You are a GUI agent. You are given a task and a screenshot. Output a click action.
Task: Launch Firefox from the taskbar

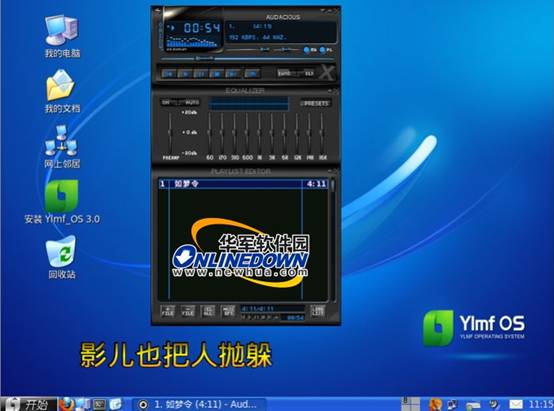point(66,404)
